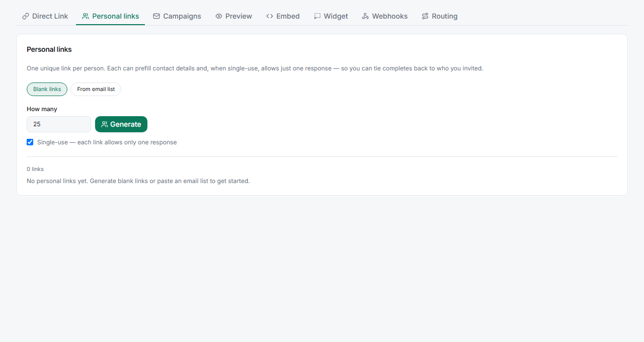The image size is (644, 342).
Task: Click the 'No personal links yet' message
Action: (138, 181)
